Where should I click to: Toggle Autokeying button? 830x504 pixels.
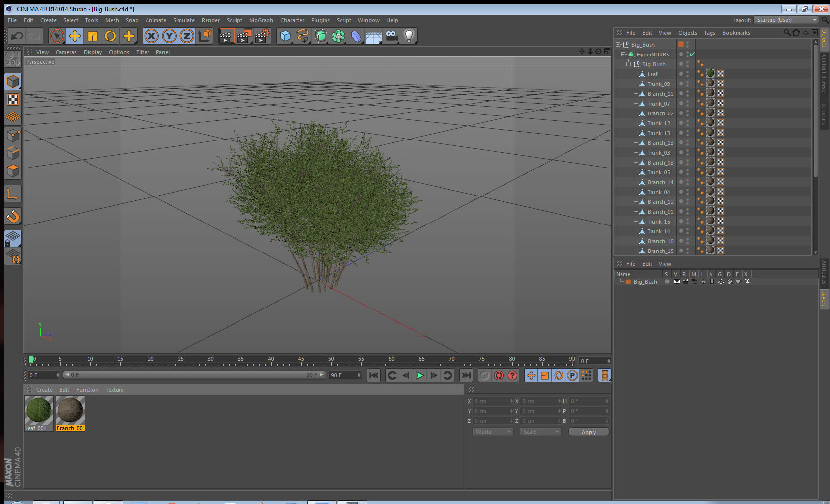(x=499, y=375)
